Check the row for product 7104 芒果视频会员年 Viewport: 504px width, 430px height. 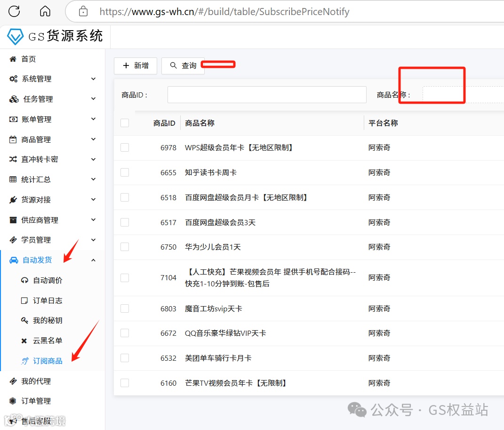125,278
